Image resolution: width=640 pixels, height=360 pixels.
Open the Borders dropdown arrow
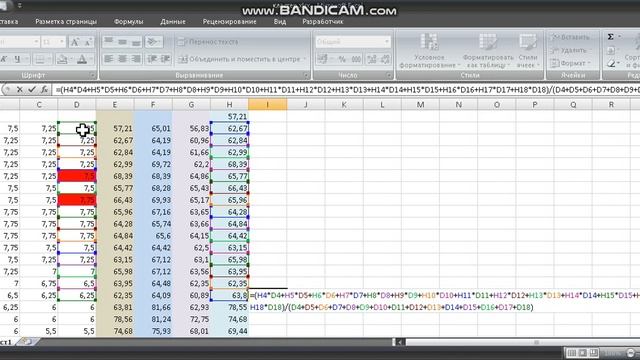[49, 60]
